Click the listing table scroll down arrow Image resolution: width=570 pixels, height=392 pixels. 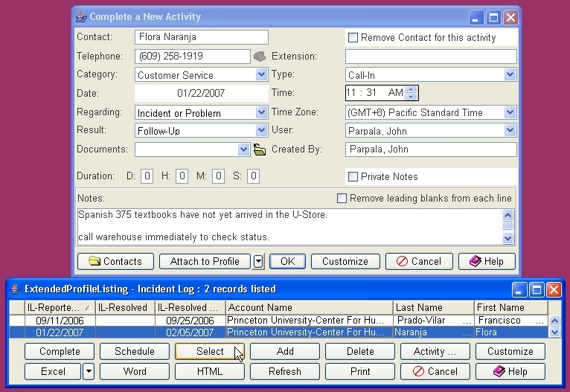click(x=554, y=332)
